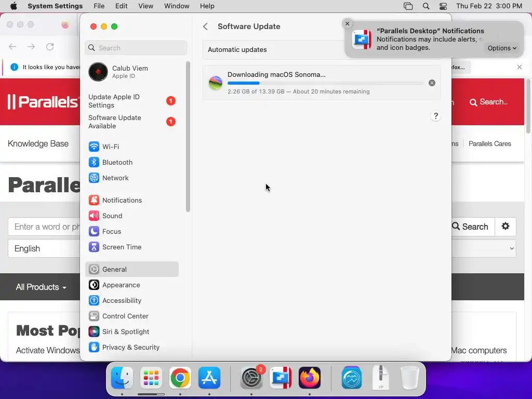The image size is (532, 399).
Task: Open Stage Manager windows icon in menu bar
Action: point(408,6)
